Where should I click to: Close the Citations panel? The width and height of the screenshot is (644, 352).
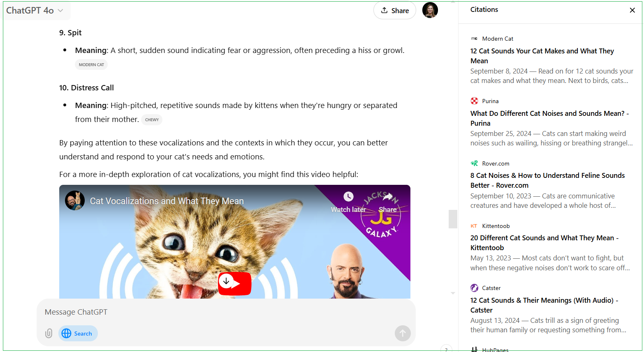point(632,10)
